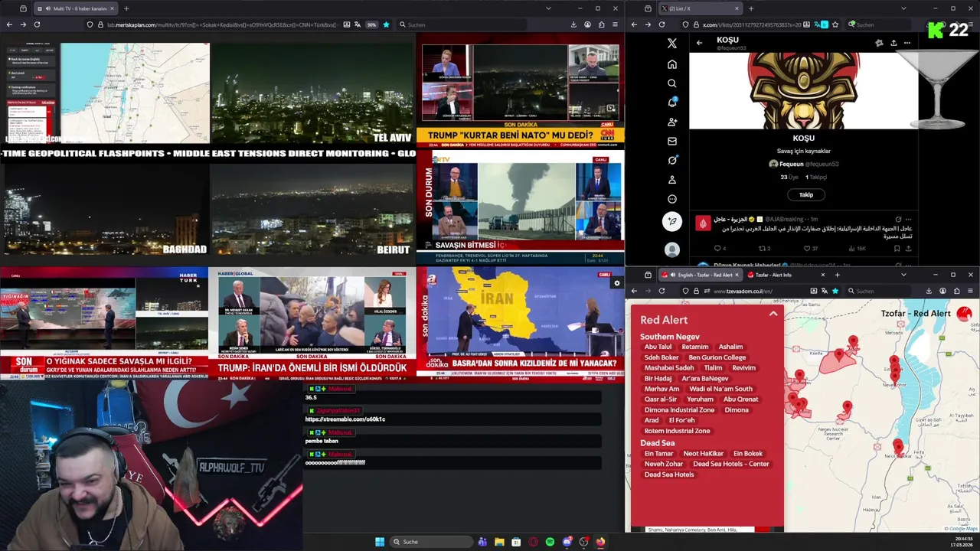Click the Windows taskbar 'Suche' search box

(431, 542)
